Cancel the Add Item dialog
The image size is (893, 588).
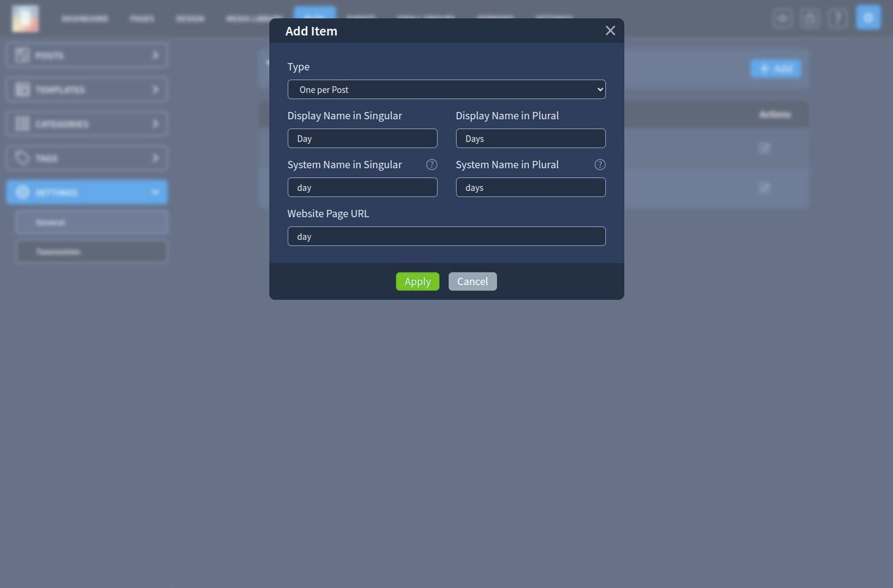(x=473, y=281)
